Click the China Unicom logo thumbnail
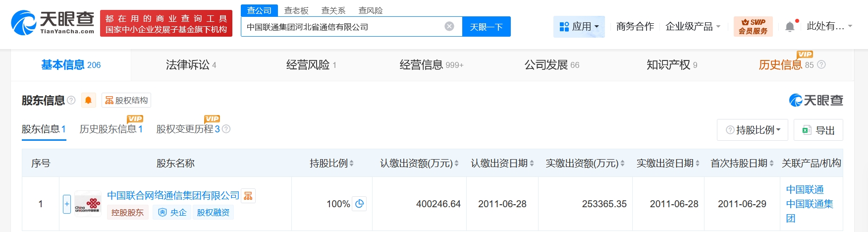Screen dimensions: 868x232 click(x=88, y=204)
